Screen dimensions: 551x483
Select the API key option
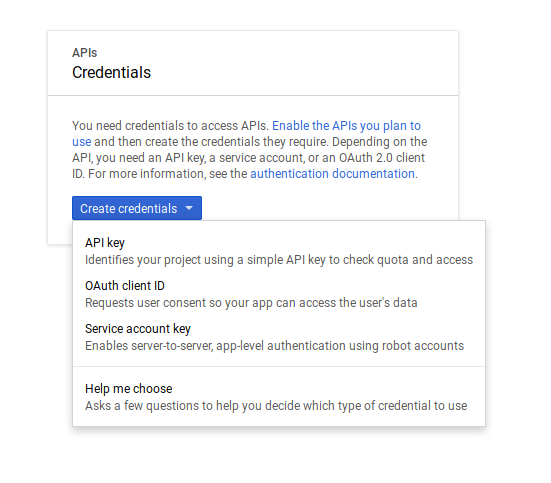105,243
